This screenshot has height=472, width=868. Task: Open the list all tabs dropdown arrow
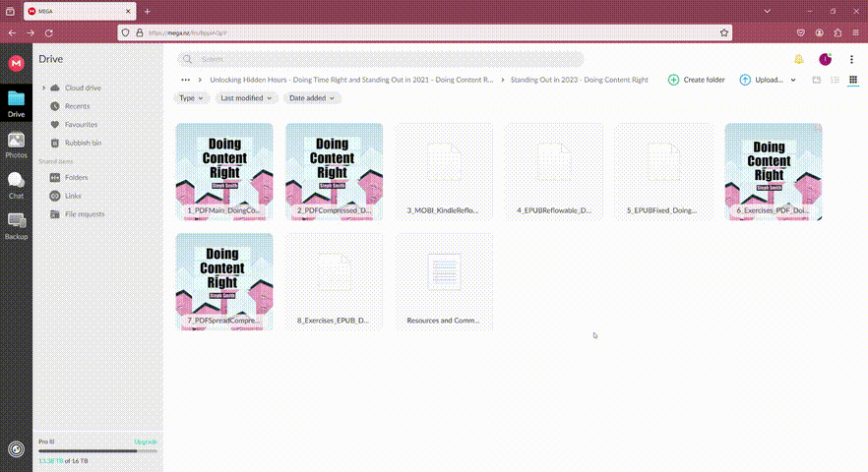point(768,11)
